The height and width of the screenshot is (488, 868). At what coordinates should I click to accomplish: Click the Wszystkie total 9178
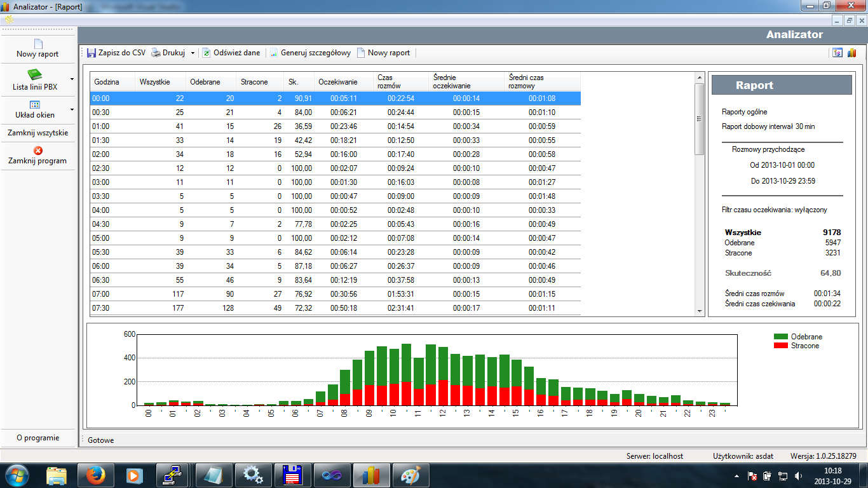(831, 233)
